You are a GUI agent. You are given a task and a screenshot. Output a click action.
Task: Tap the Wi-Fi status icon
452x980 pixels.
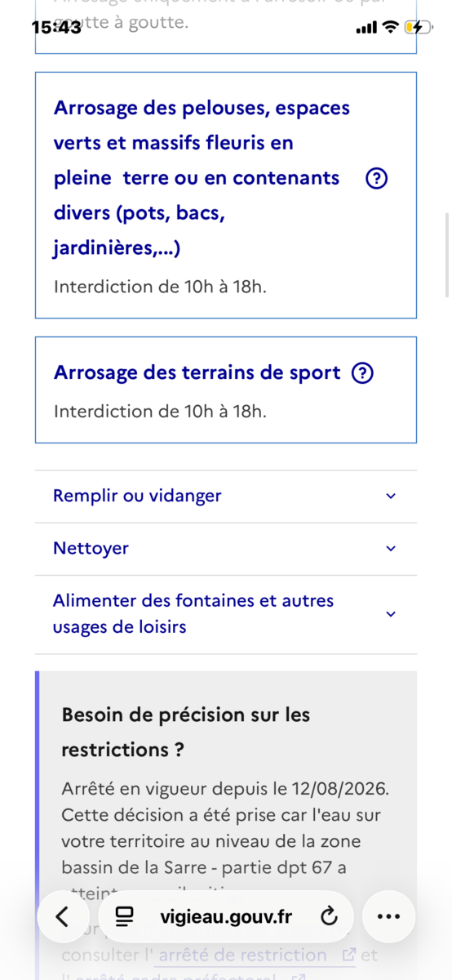[391, 27]
